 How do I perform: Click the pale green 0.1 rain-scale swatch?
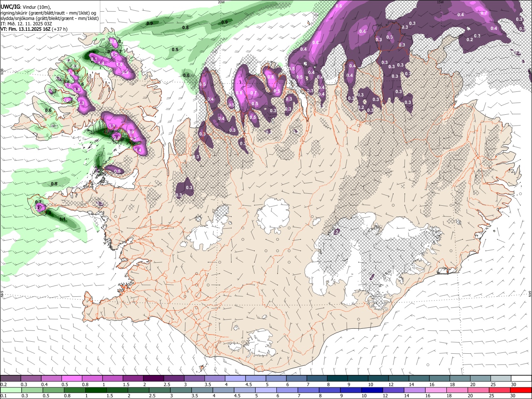click(10, 390)
